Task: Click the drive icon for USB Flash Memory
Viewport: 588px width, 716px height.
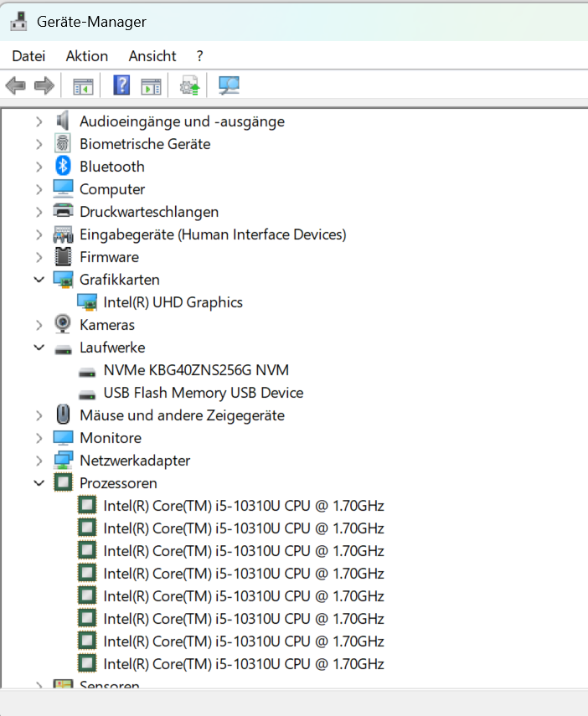Action: (87, 395)
